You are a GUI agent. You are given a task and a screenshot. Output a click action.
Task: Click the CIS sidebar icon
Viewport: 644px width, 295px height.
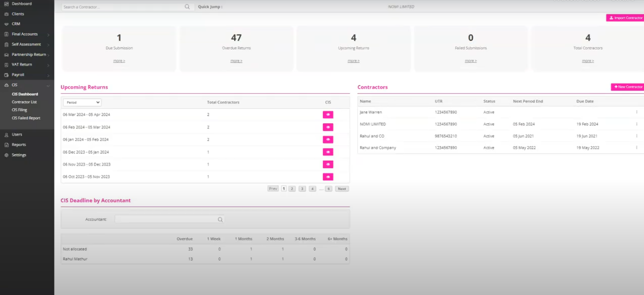7,85
